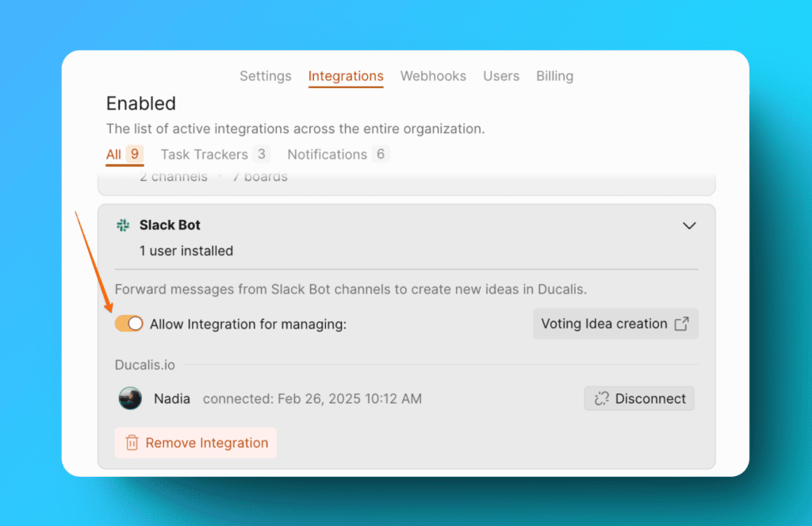Show the Notifications integrations filter
Screen dimensions: 812x526
point(327,155)
